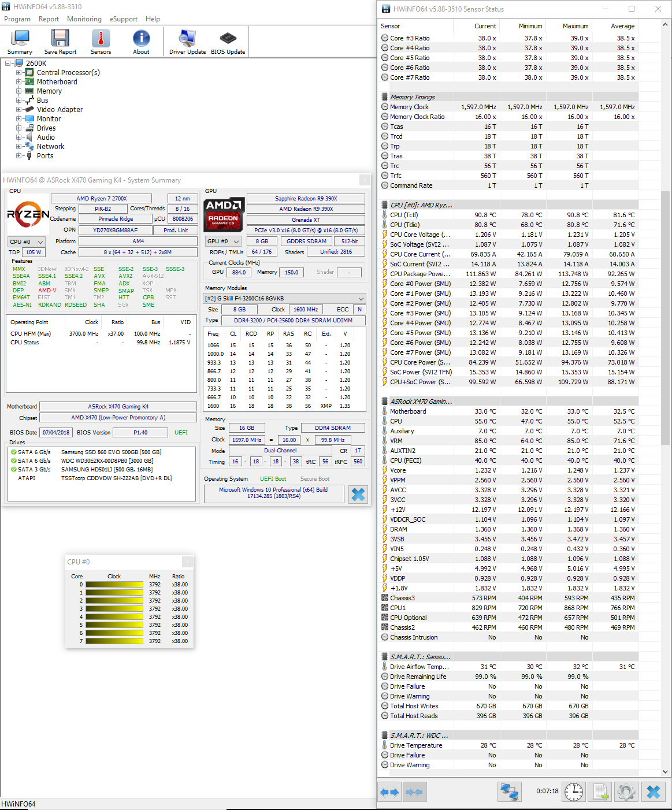Click S.M.A.R.T. Samsung section icon

[x=385, y=657]
